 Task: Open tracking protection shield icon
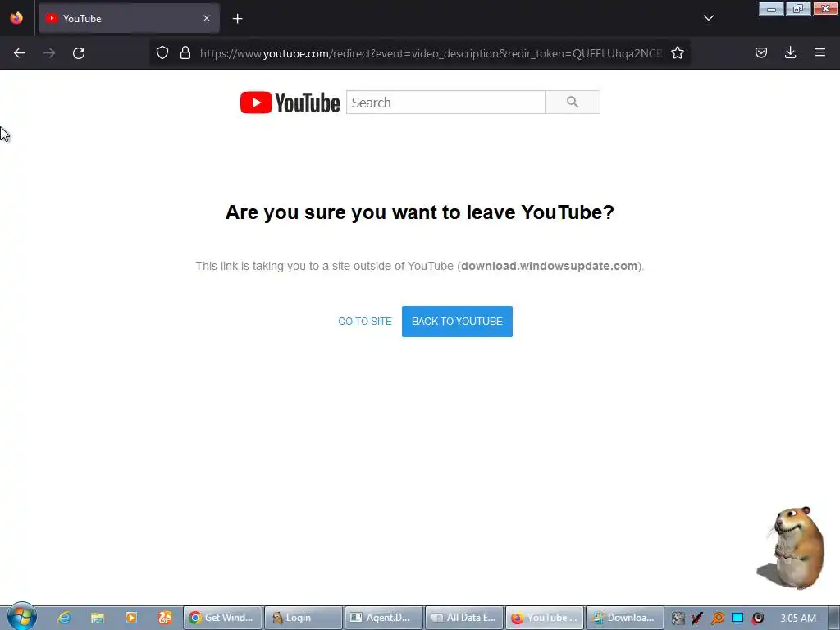(162, 52)
